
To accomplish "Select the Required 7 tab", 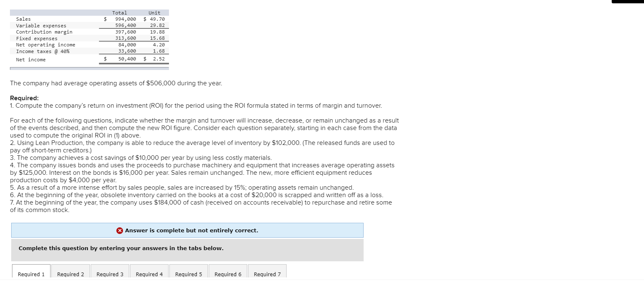I will (267, 274).
